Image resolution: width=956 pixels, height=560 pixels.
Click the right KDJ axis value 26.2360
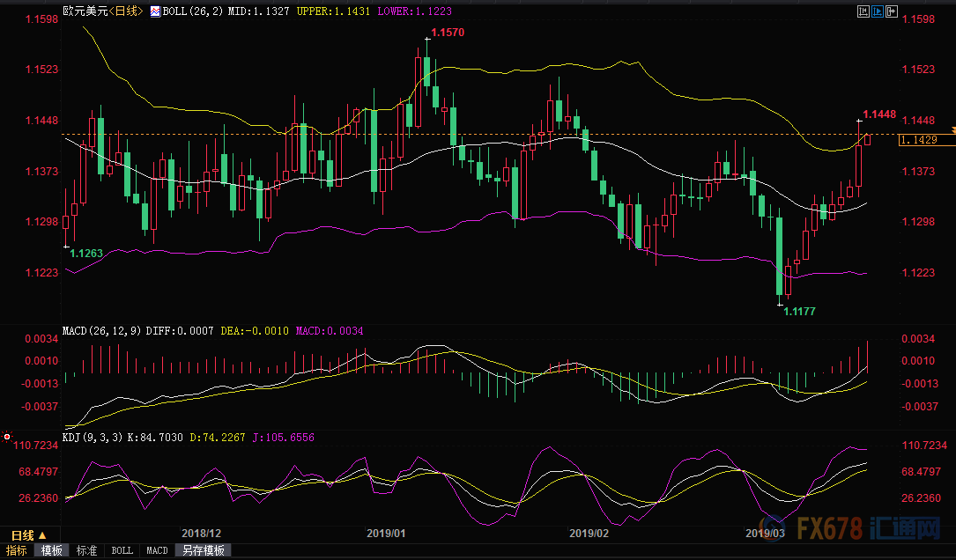[922, 498]
